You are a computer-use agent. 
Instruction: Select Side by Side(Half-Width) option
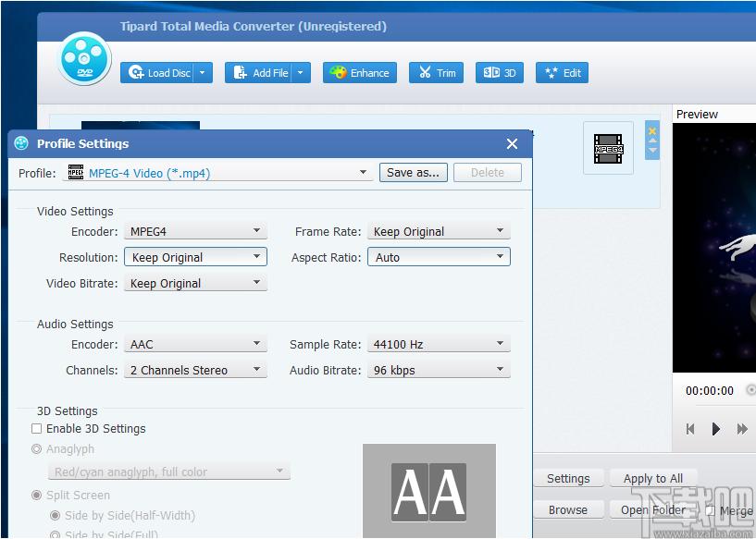pyautogui.click(x=55, y=515)
